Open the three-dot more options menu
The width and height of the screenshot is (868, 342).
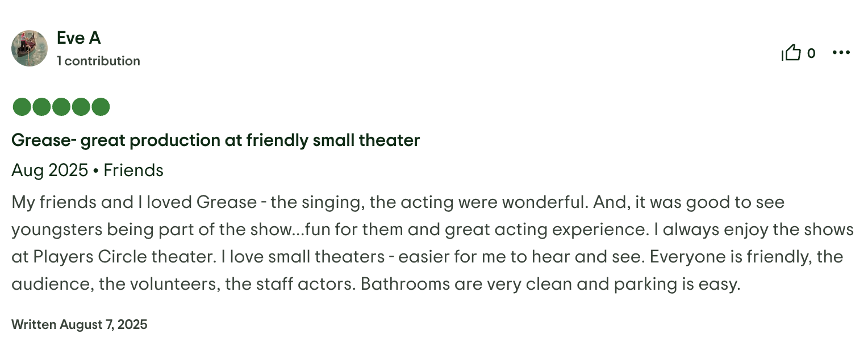[841, 53]
